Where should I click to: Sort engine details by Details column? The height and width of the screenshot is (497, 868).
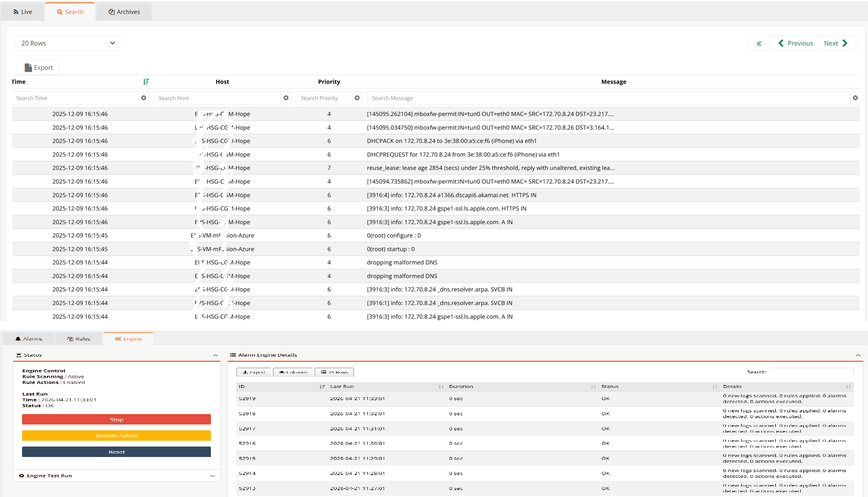[x=786, y=386]
